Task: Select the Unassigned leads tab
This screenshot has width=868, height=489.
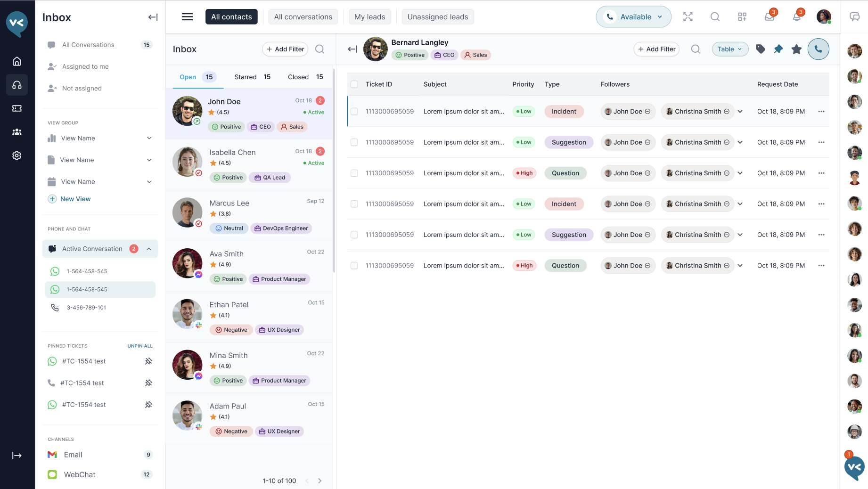Action: 437,17
